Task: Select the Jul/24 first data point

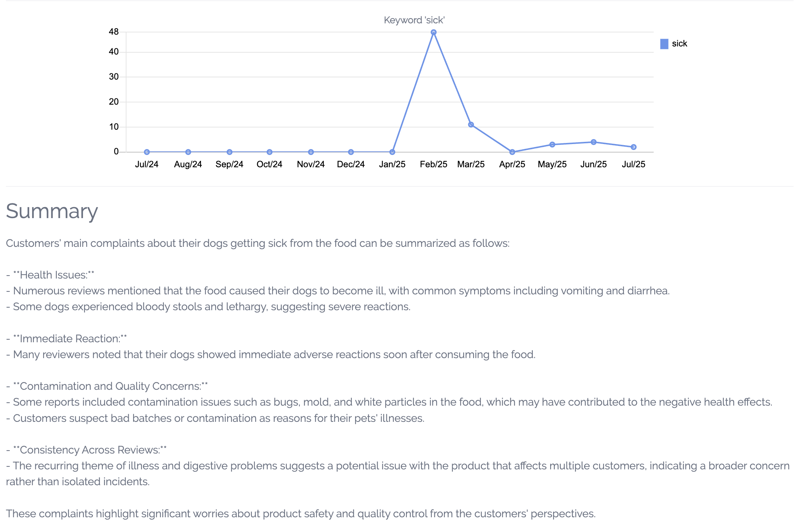Action: point(147,152)
